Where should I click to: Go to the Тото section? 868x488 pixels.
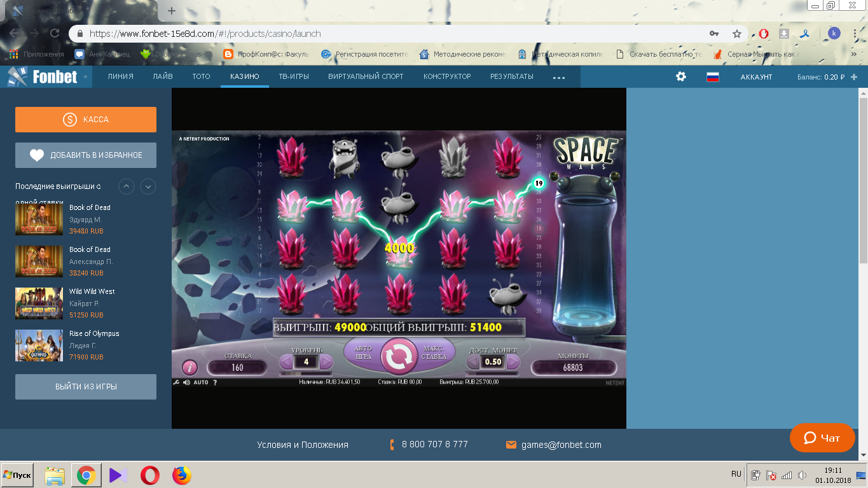(201, 76)
